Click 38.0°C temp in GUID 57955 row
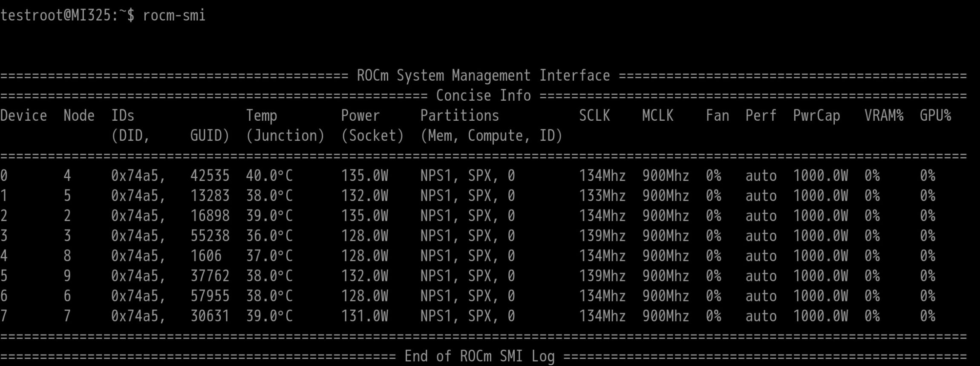Viewport: 980px width, 366px height. click(269, 296)
